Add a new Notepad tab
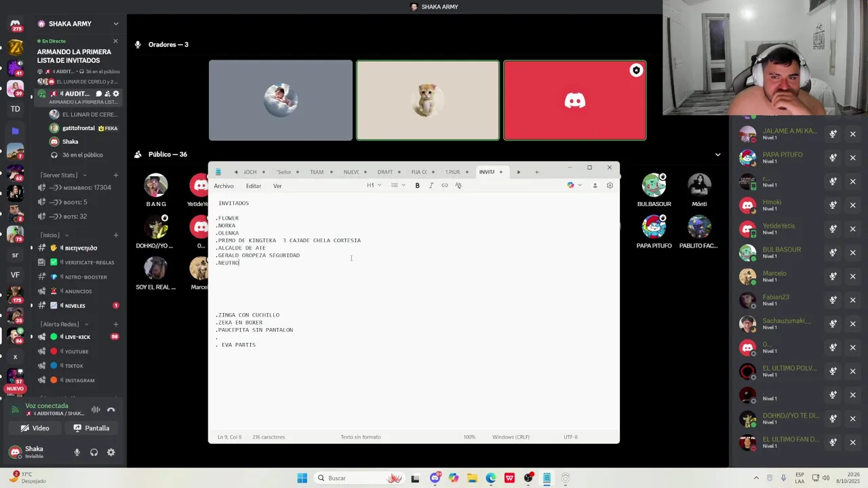868x488 pixels. [x=536, y=172]
